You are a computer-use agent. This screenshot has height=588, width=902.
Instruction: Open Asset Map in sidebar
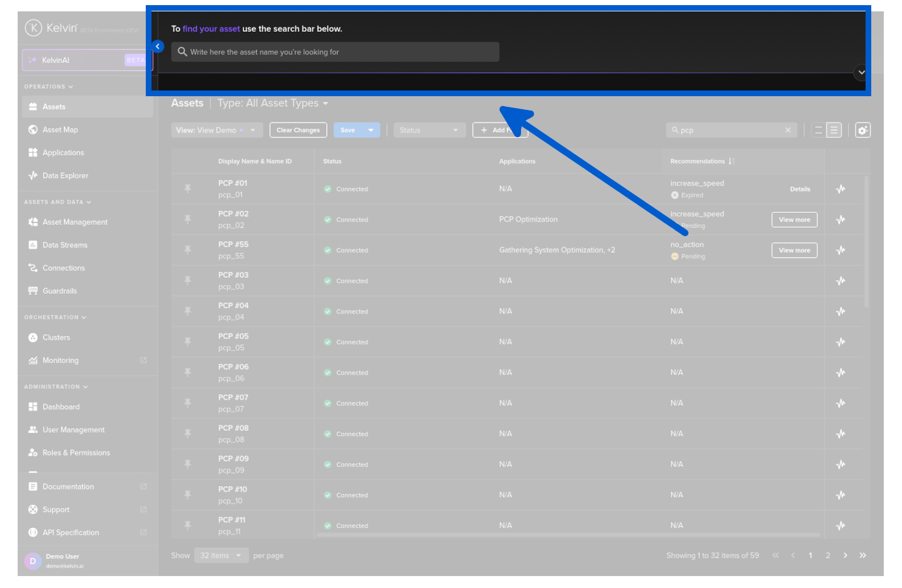click(x=60, y=130)
